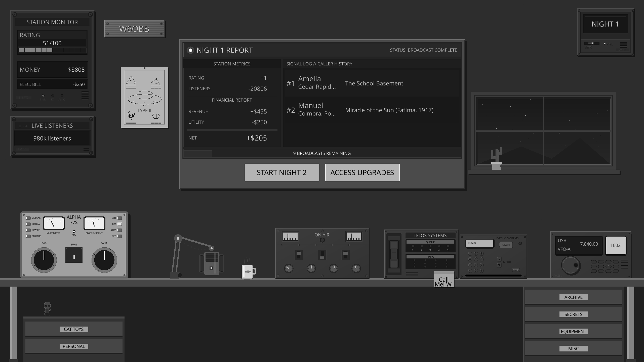Click the Call Mel W. sticky note

(444, 280)
